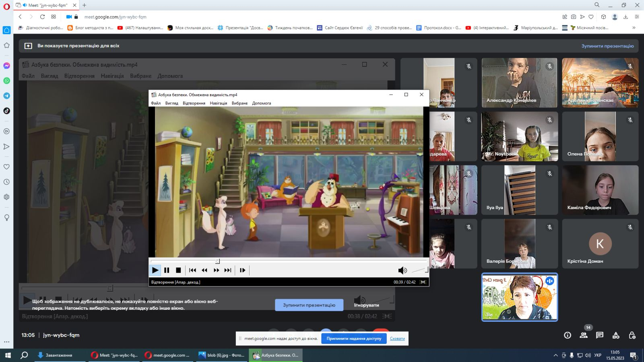This screenshot has height=362, width=644.
Task: Open a new tab with the plus button
Action: 85,5
